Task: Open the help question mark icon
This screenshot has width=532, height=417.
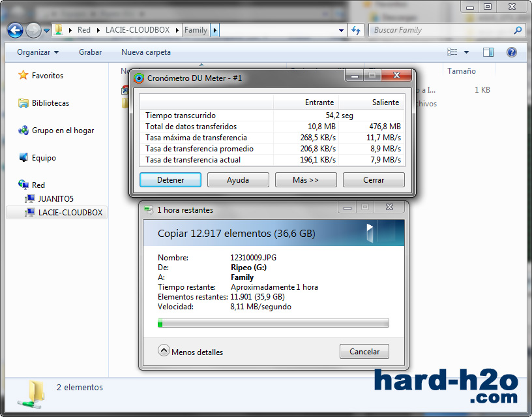Action: 512,52
